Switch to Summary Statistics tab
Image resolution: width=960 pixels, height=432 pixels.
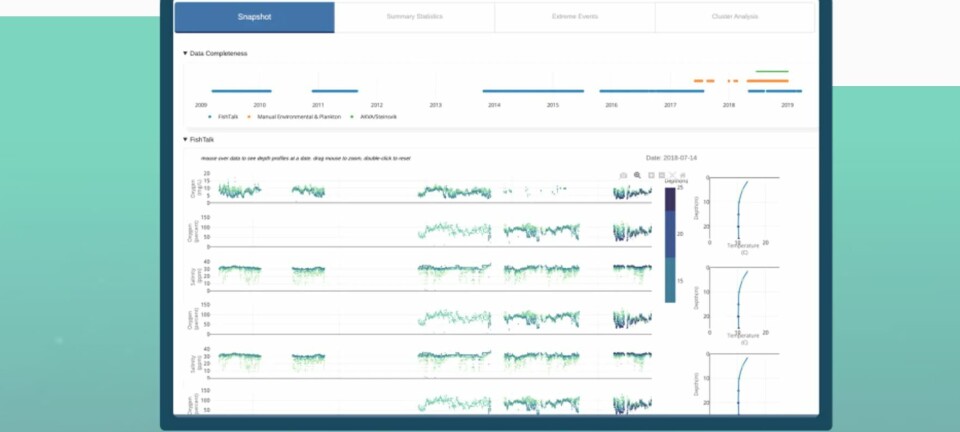tap(414, 17)
